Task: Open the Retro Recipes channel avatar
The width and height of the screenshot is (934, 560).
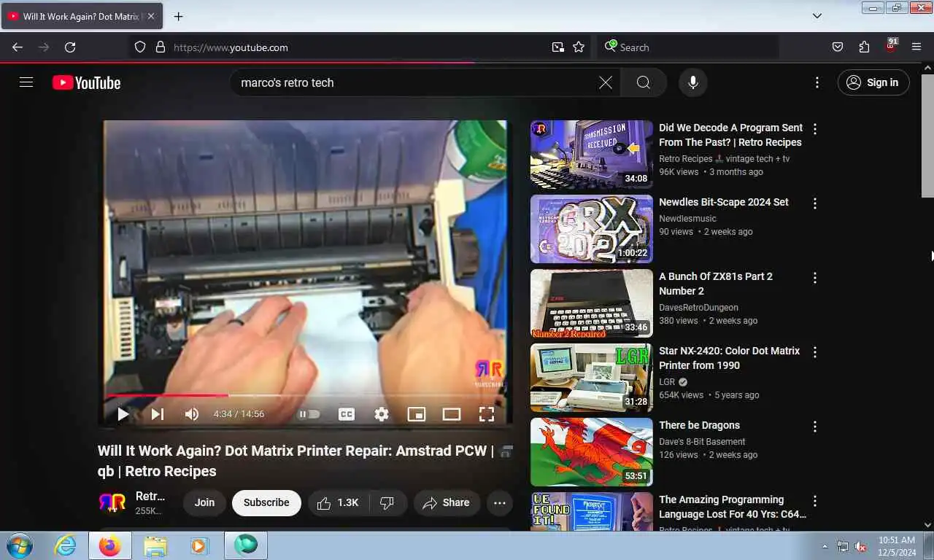Action: 112,503
